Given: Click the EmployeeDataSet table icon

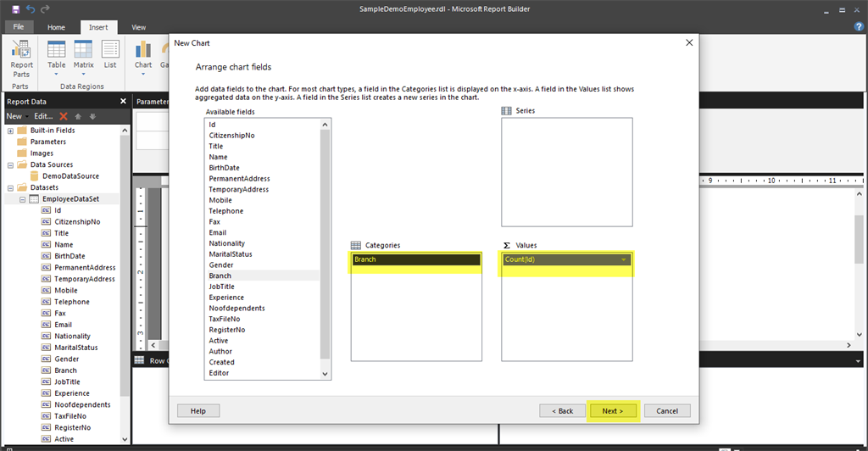Looking at the screenshot, I should pos(34,198).
